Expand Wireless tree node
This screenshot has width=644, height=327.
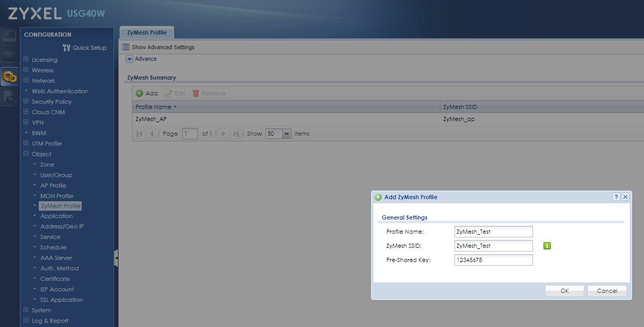(26, 70)
